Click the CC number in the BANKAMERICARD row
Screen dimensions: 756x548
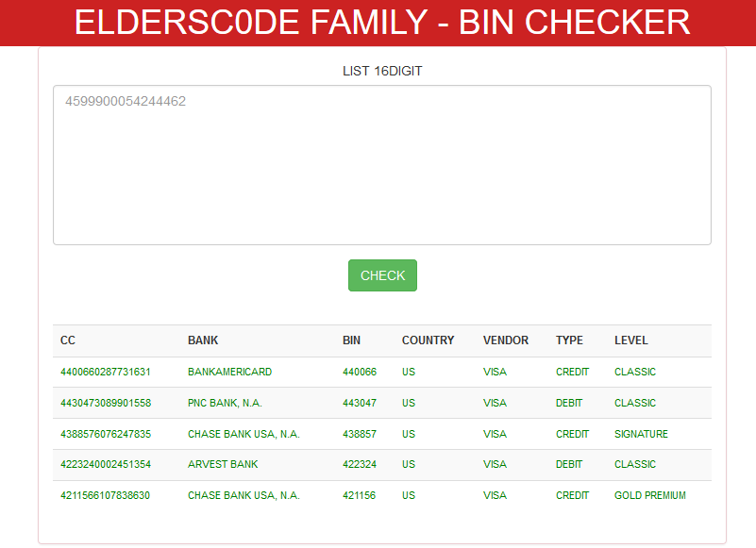(106, 372)
